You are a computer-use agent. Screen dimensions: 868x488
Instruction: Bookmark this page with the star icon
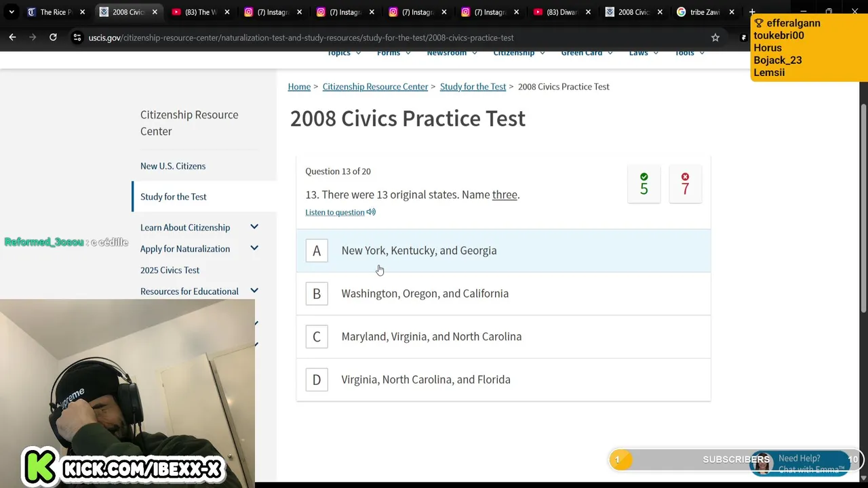pyautogui.click(x=715, y=37)
